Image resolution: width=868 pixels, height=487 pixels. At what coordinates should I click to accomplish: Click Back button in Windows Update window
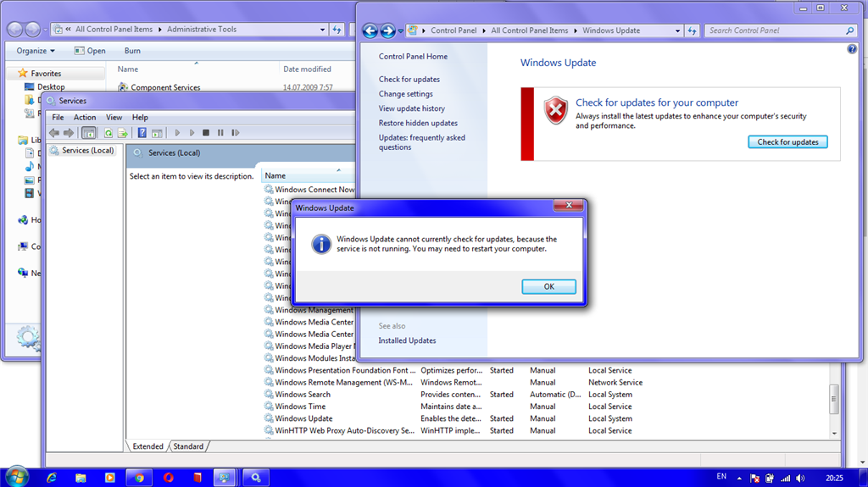[x=370, y=31]
